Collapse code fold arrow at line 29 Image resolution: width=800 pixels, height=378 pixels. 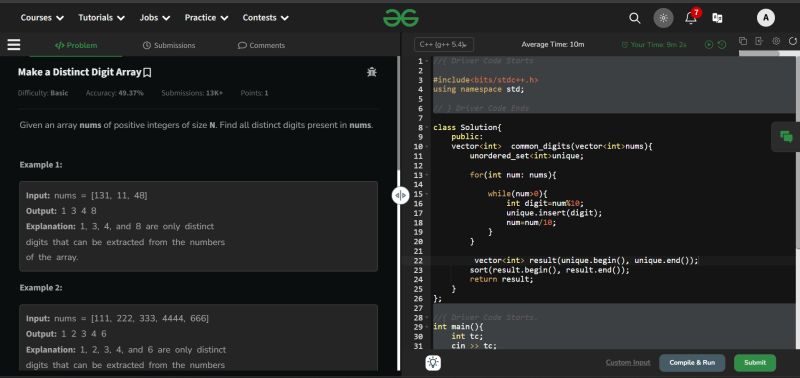[x=427, y=327]
